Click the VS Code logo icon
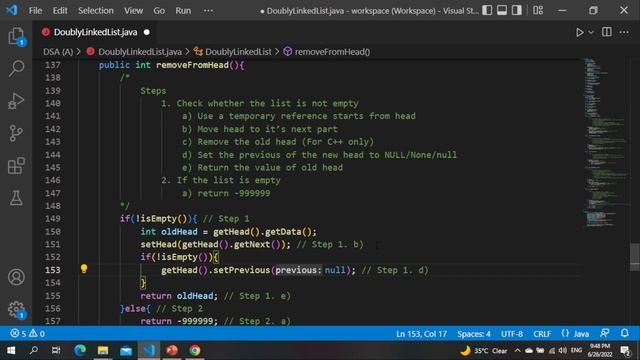This screenshot has width=640, height=360. pyautogui.click(x=12, y=10)
